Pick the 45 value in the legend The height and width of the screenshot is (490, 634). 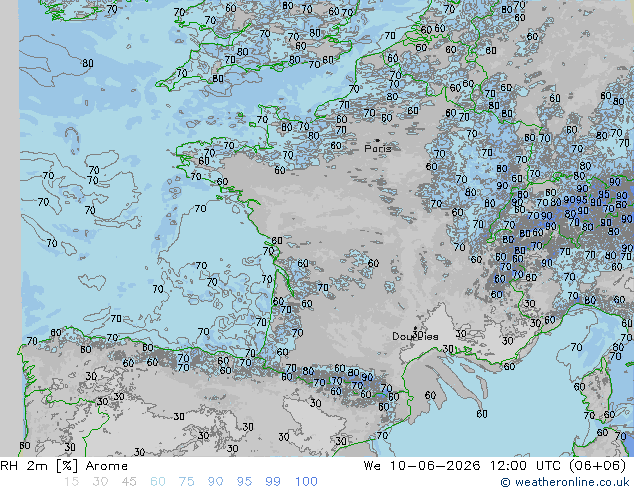tap(129, 482)
